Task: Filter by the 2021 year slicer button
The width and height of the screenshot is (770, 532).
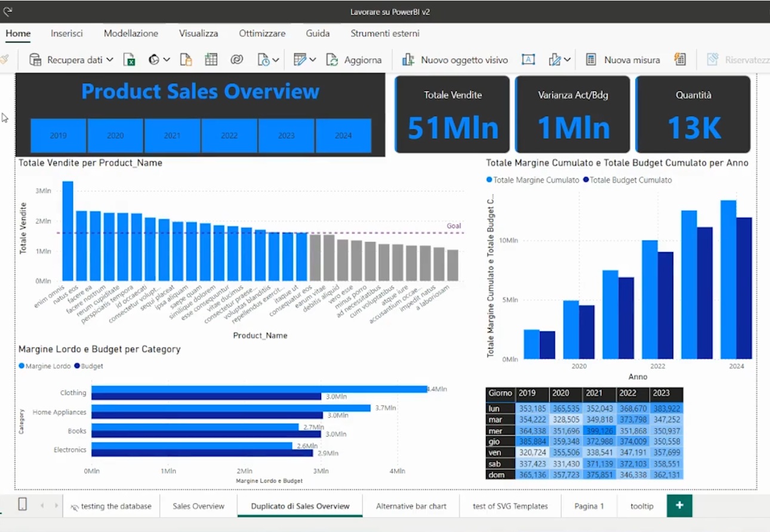Action: pyautogui.click(x=172, y=136)
